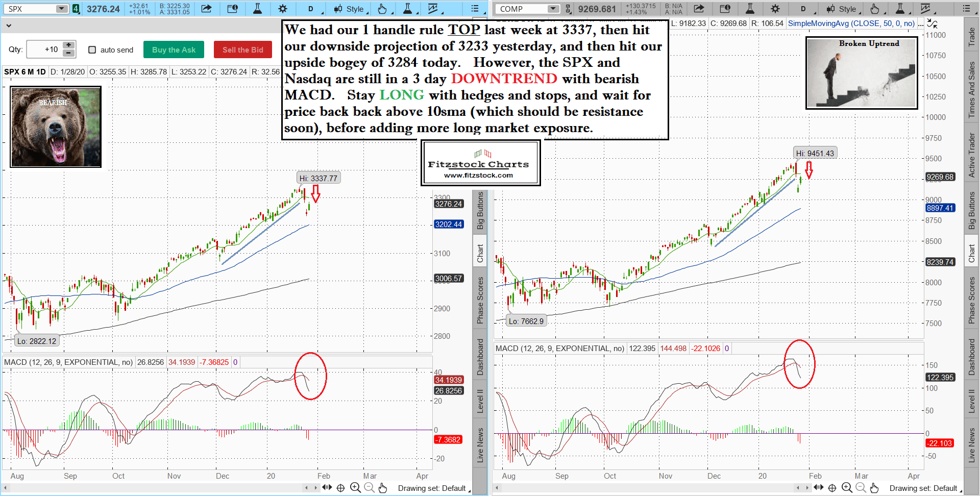
Task: Click crosshair pan icon below SPX chart
Action: pos(340,488)
